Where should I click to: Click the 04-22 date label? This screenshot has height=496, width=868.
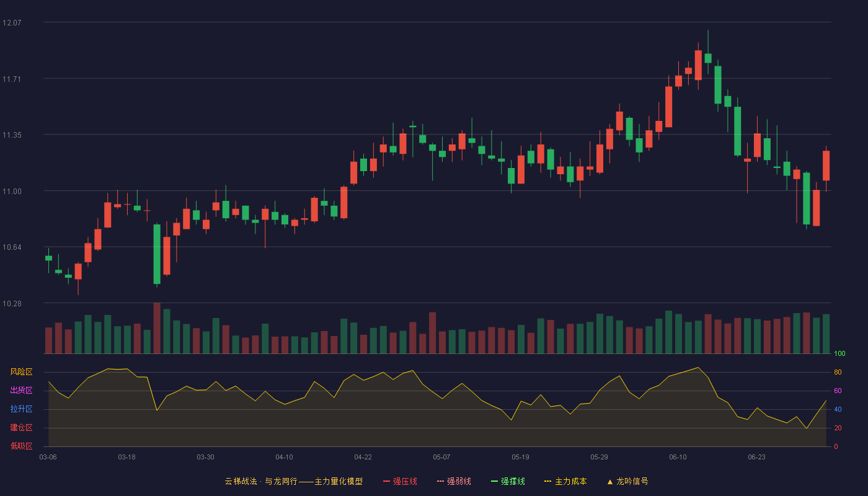coord(363,457)
